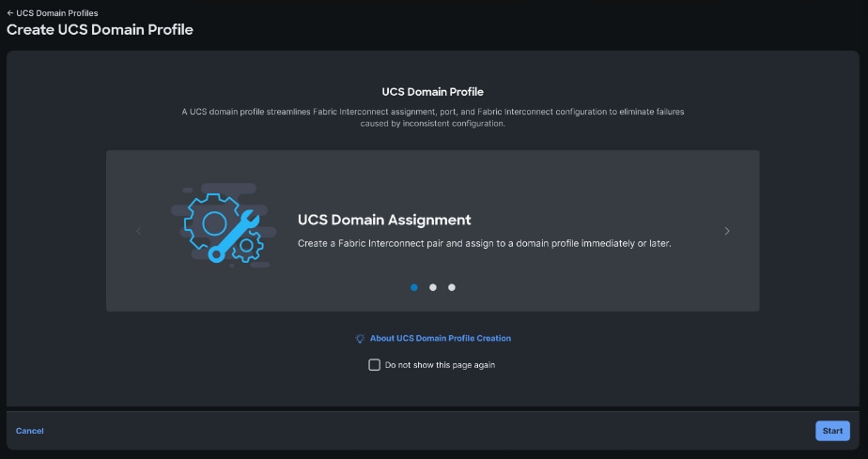The height and width of the screenshot is (459, 868).
Task: Check Do not show this page again
Action: (x=374, y=365)
